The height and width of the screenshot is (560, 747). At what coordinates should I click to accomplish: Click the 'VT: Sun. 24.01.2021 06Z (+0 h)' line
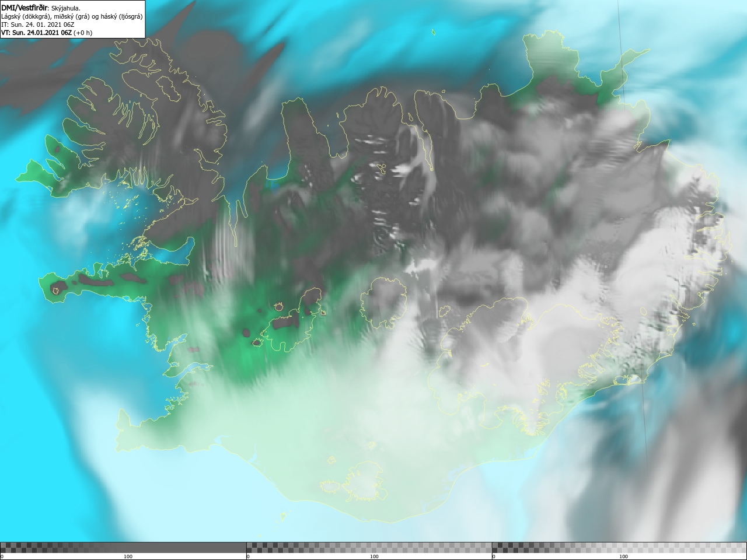(47, 33)
